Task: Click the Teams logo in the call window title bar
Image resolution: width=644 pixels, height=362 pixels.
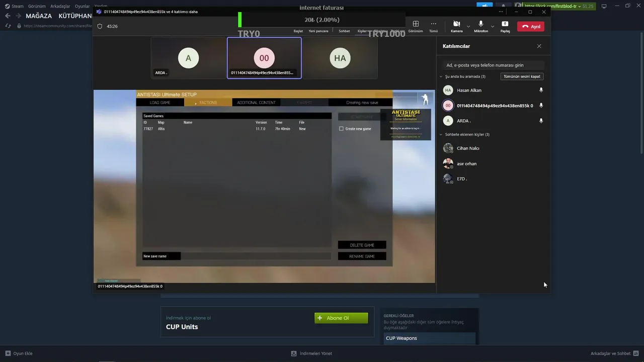Action: (x=99, y=12)
